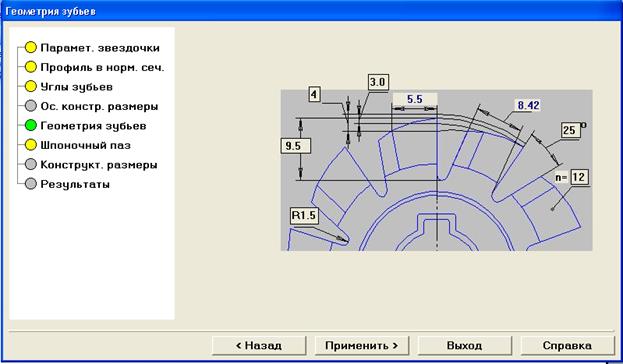Edit the radius field R1.5
The width and height of the screenshot is (623, 364).
point(304,215)
